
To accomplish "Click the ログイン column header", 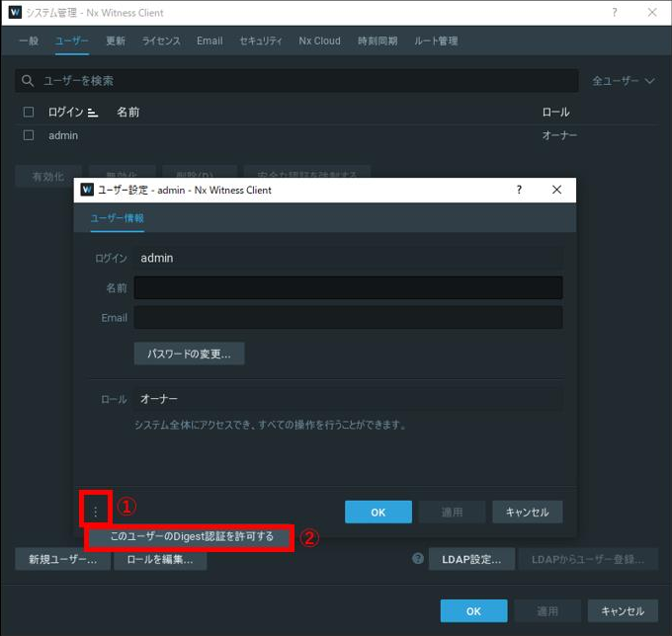I will point(65,113).
